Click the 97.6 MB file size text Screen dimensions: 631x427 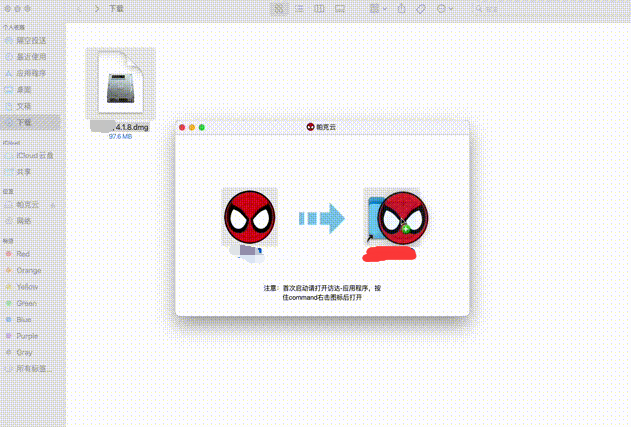tap(120, 137)
